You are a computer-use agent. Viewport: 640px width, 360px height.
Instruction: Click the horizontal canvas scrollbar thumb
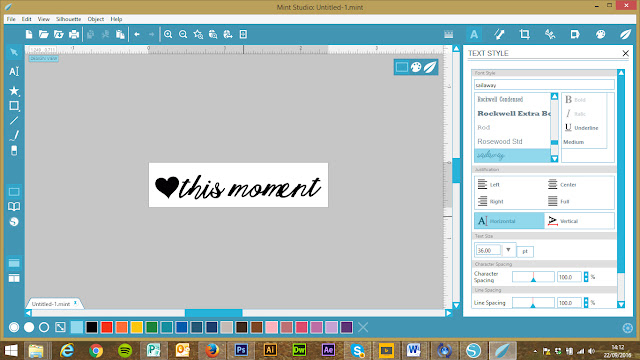(x=213, y=313)
